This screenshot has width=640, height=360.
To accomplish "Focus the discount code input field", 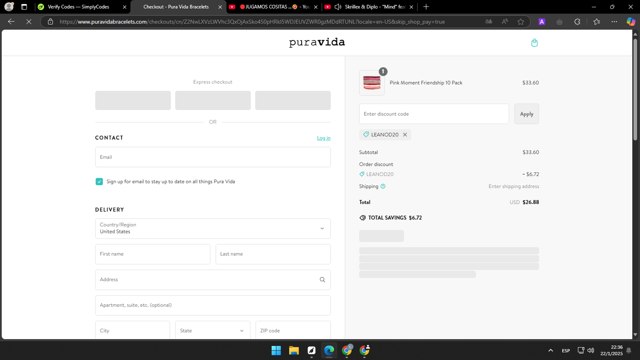I will [x=434, y=114].
